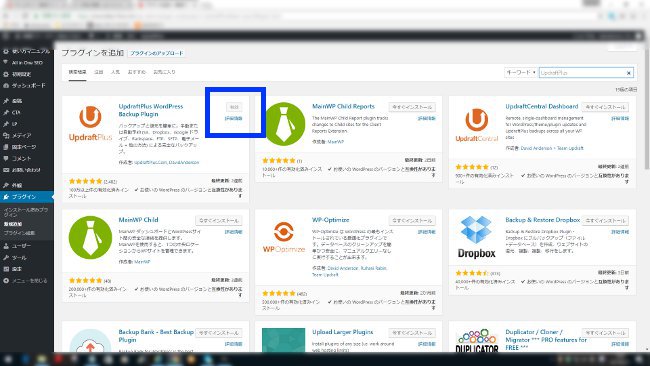Screen dimensions: 650x366
Task: Switch to the 人気 popular tab
Action: pos(115,72)
